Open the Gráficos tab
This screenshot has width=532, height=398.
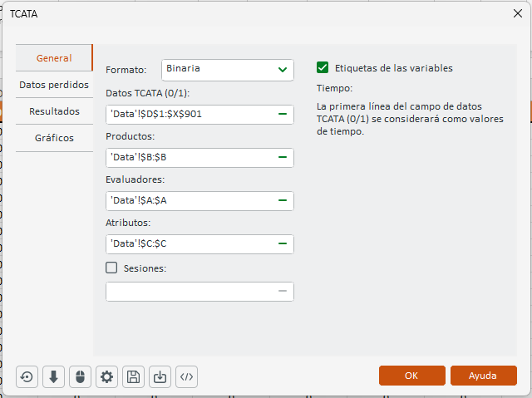(x=54, y=138)
